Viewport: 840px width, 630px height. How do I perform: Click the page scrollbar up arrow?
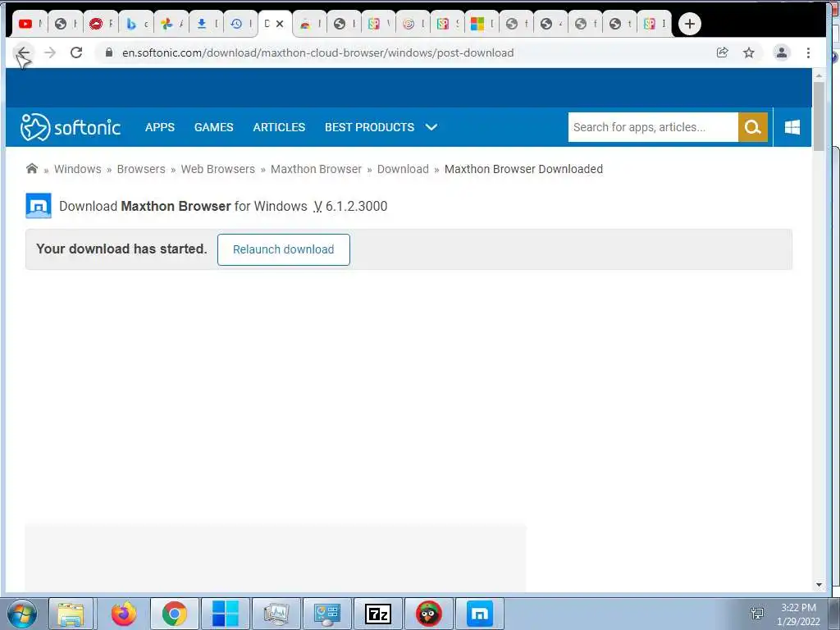coord(819,76)
